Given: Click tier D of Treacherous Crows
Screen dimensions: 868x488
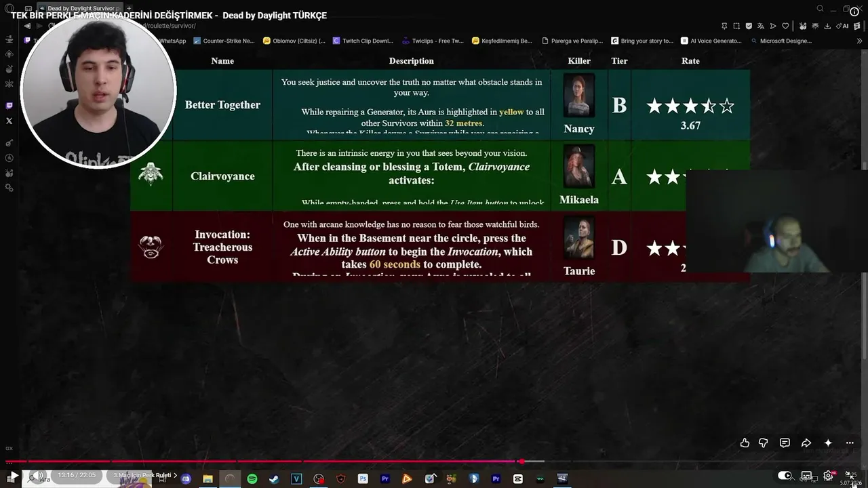Looking at the screenshot, I should pos(619,248).
